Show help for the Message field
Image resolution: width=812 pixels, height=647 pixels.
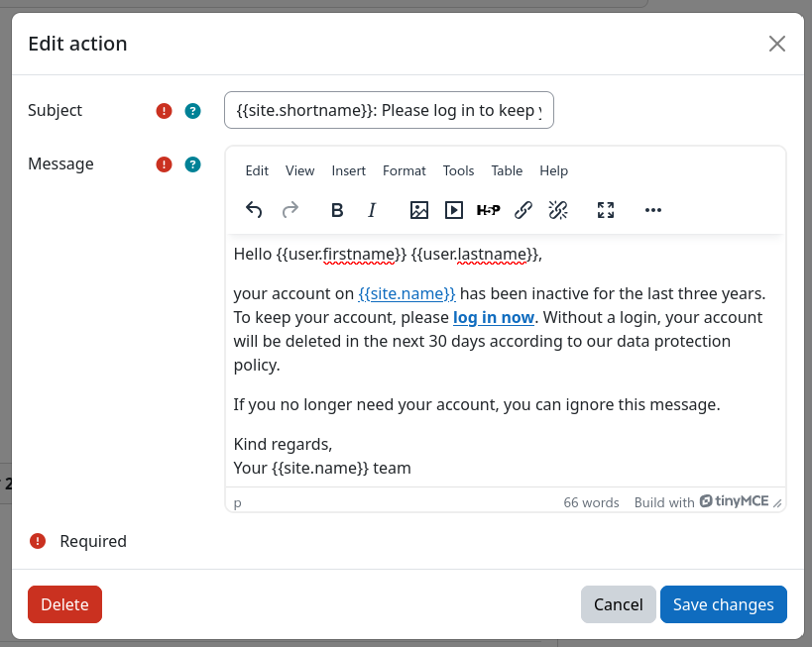192,164
